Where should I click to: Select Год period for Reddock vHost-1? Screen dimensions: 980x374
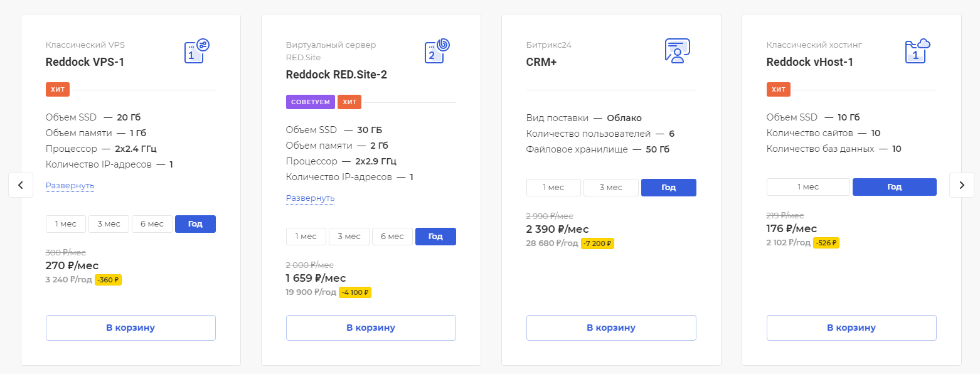[895, 187]
